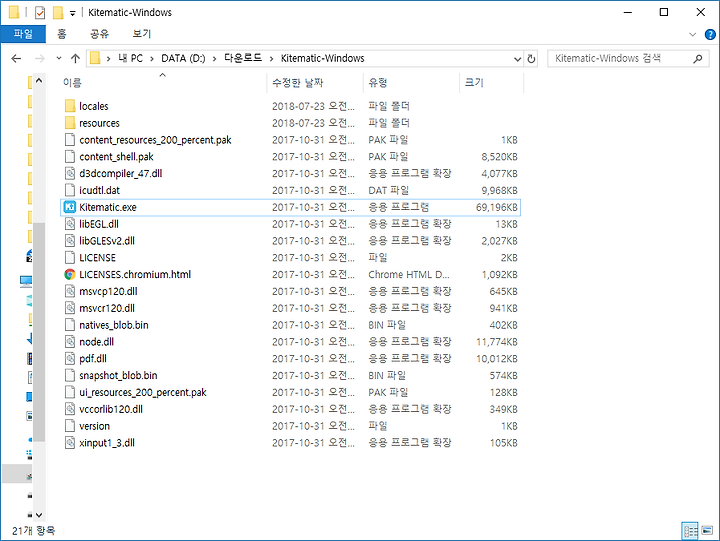Go up one folder level
Viewport: 720px width, 541px height.
point(75,59)
